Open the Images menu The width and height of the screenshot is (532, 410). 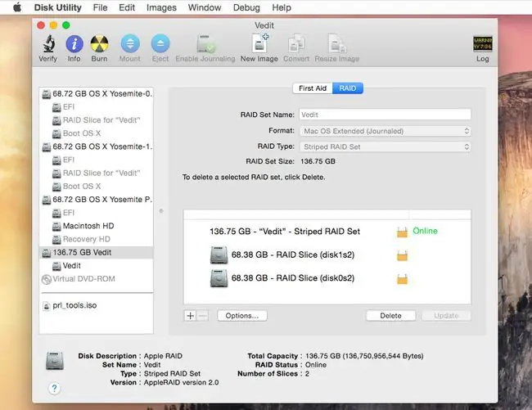point(161,7)
